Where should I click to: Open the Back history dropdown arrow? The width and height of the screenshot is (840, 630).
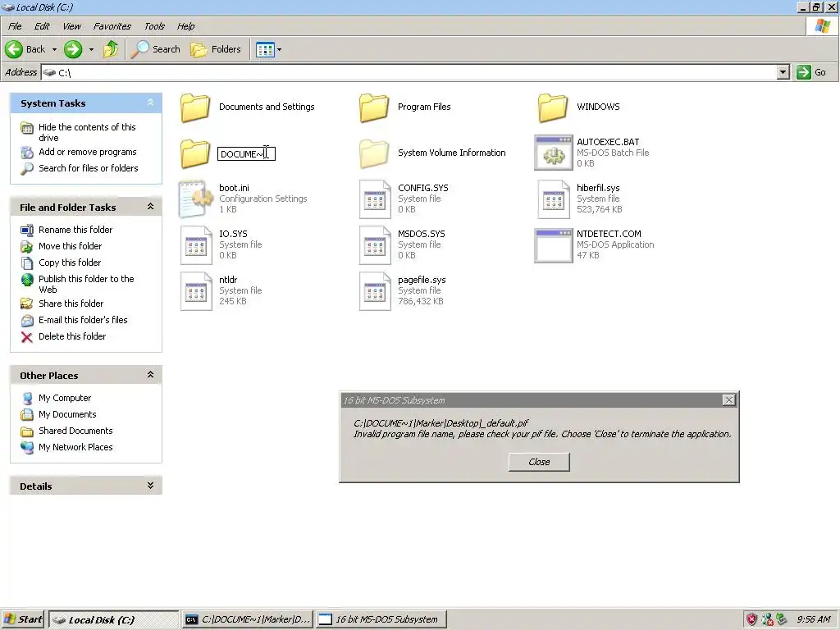(x=54, y=50)
